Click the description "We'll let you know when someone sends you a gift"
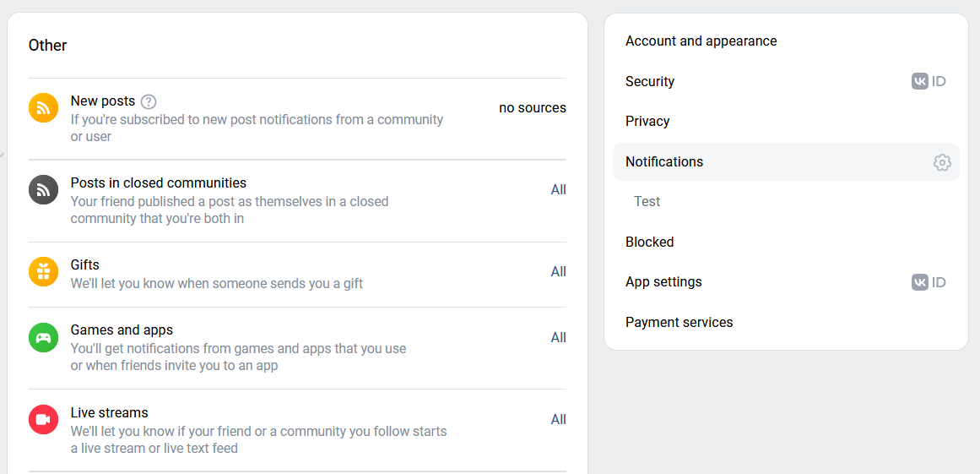The width and height of the screenshot is (980, 474). pos(217,283)
